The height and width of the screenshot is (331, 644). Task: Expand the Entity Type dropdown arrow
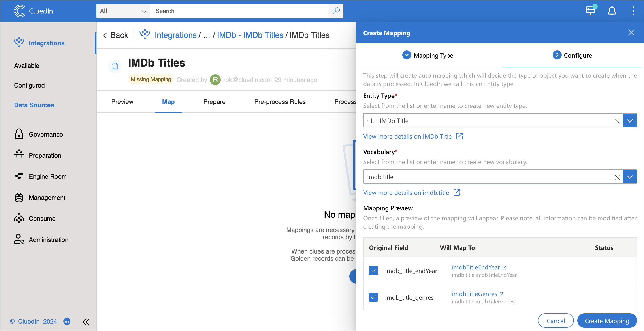tap(629, 120)
